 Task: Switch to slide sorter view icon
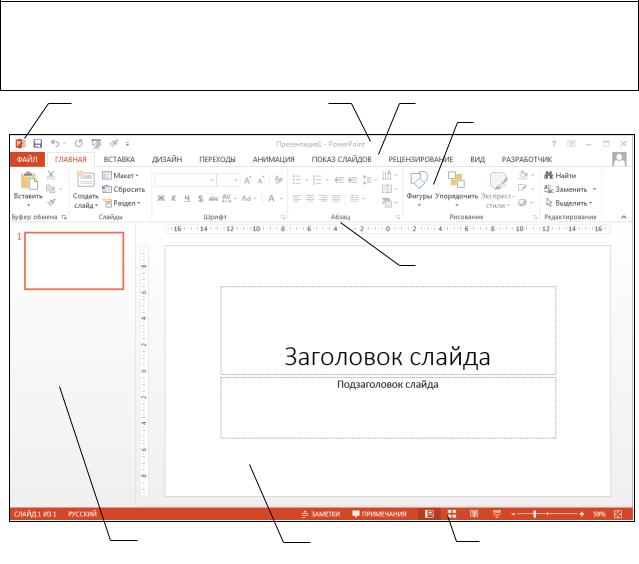coord(452,514)
